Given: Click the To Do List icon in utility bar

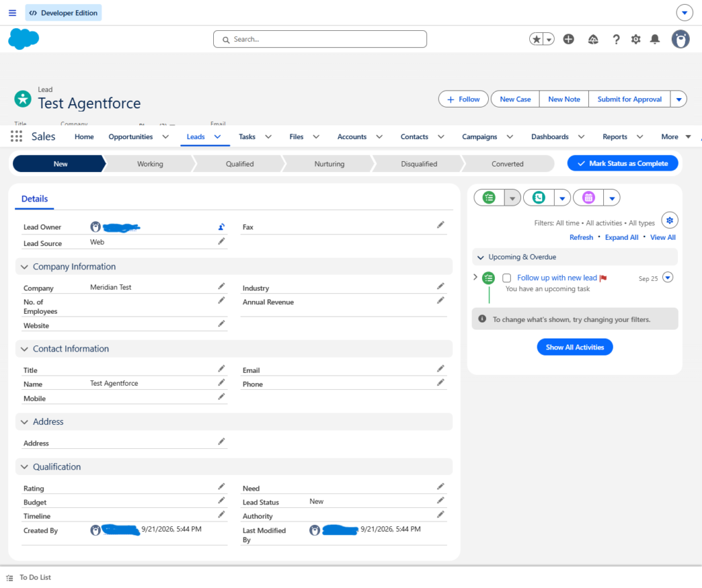Looking at the screenshot, I should pos(10,578).
